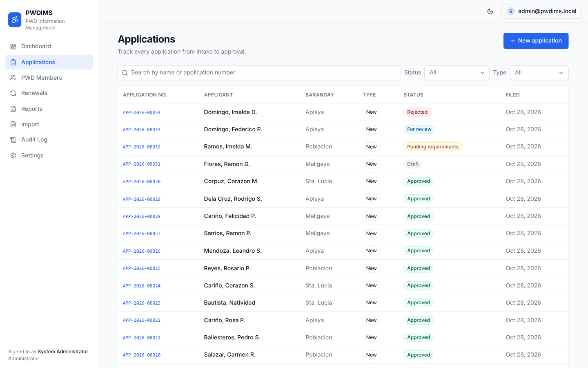
Task: Navigate to Renewals section
Action: click(49, 93)
